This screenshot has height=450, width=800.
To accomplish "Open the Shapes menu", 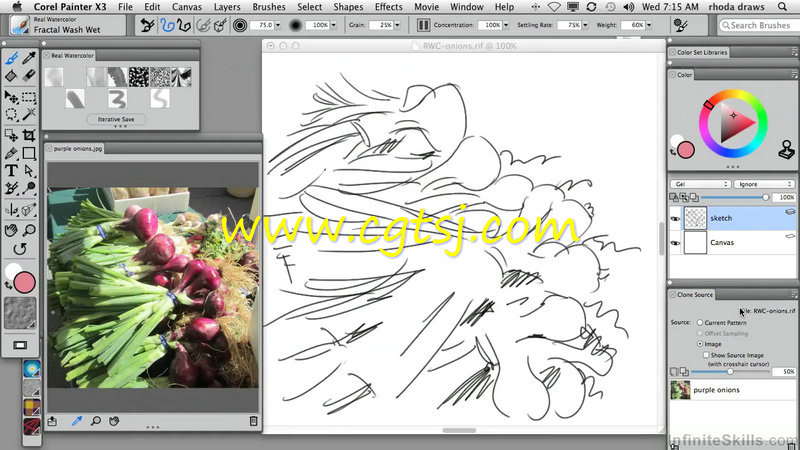I will click(348, 7).
